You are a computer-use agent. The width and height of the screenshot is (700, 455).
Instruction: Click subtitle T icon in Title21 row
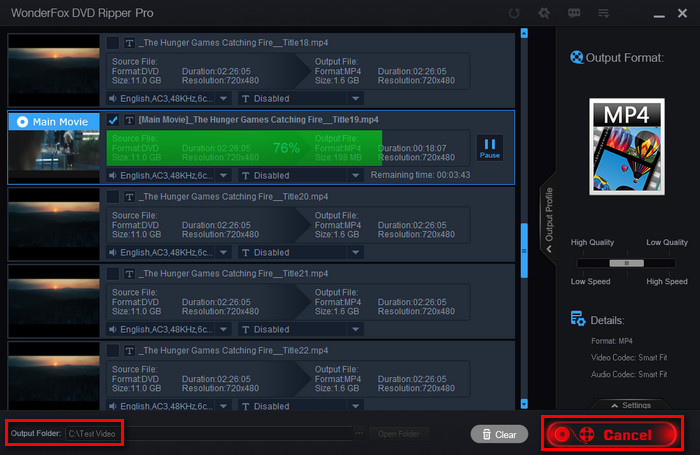246,330
